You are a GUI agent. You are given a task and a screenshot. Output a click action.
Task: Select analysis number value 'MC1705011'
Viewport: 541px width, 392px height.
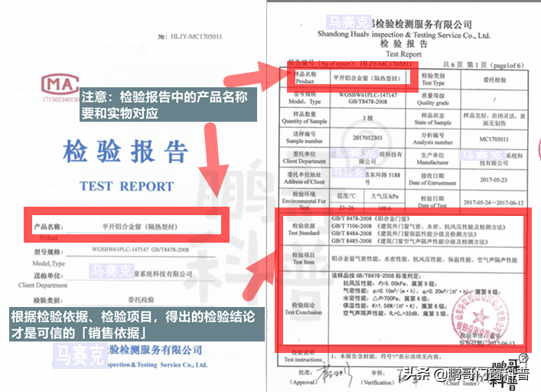[x=494, y=139]
